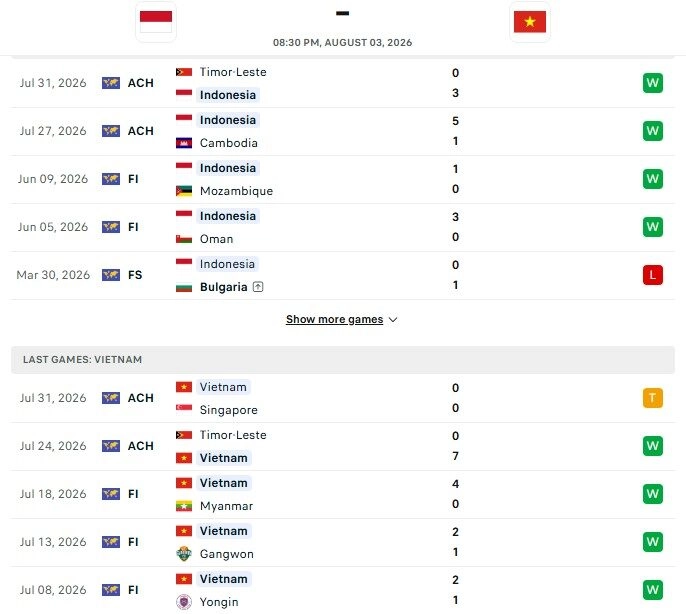Click the Indonesia flag logo in the header
Image resolution: width=686 pixels, height=614 pixels.
(156, 21)
